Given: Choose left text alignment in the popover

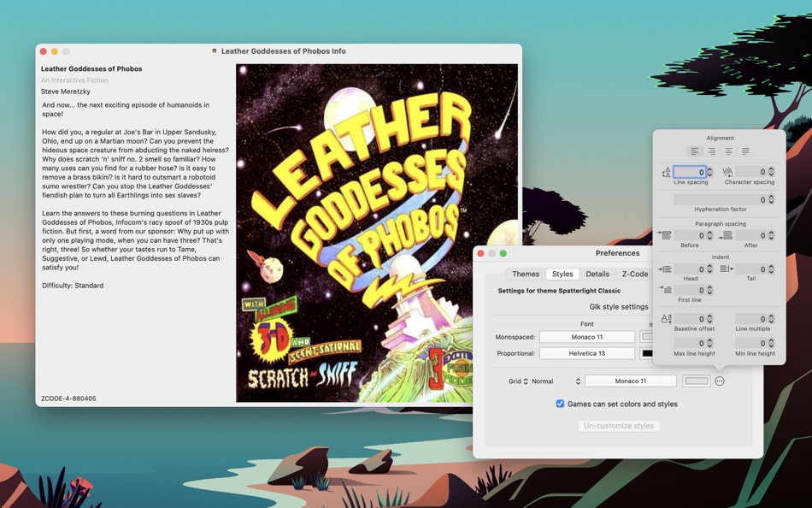Looking at the screenshot, I should coord(695,151).
